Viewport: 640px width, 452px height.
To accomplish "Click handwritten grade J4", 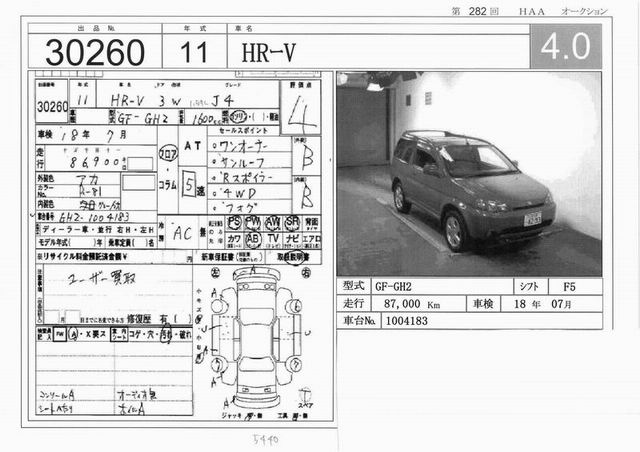I will pos(222,100).
